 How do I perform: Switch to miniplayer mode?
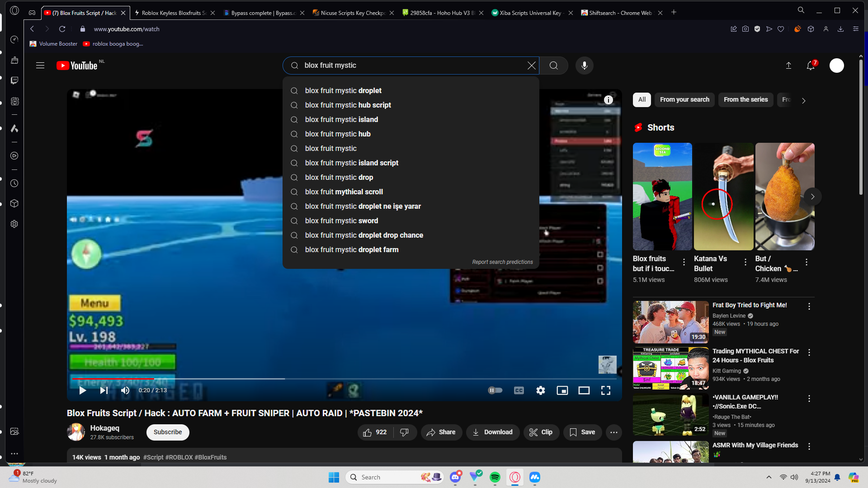click(562, 390)
